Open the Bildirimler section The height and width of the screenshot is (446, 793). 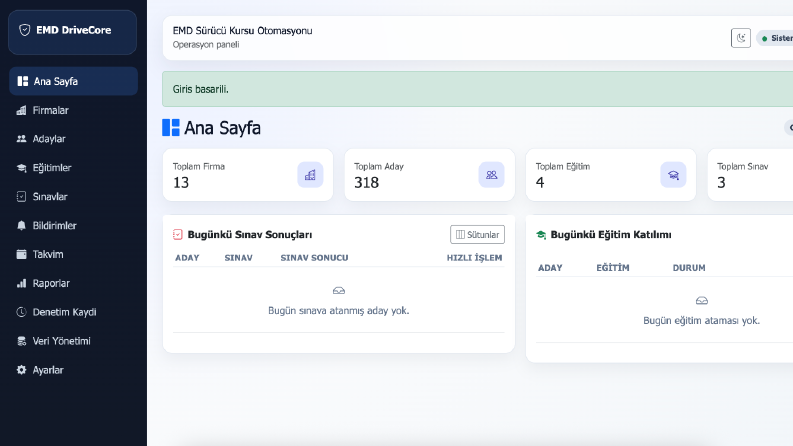tap(73, 226)
